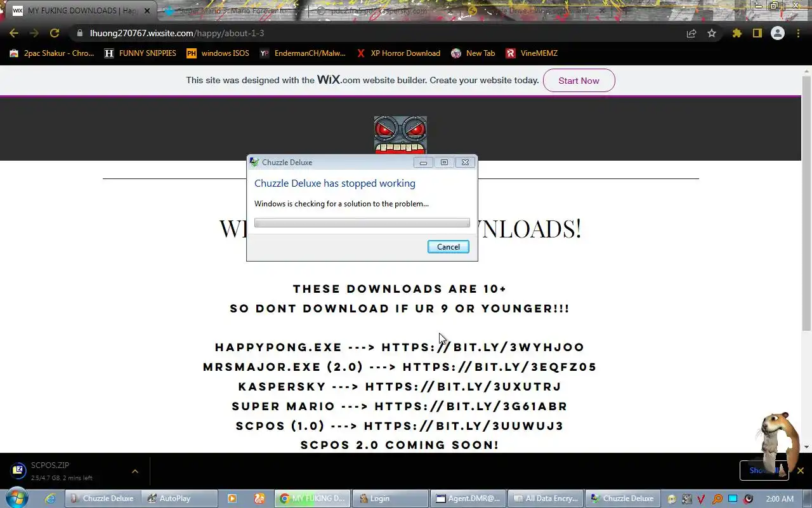812x508 pixels.
Task: Share this page from the address bar
Action: click(691, 33)
